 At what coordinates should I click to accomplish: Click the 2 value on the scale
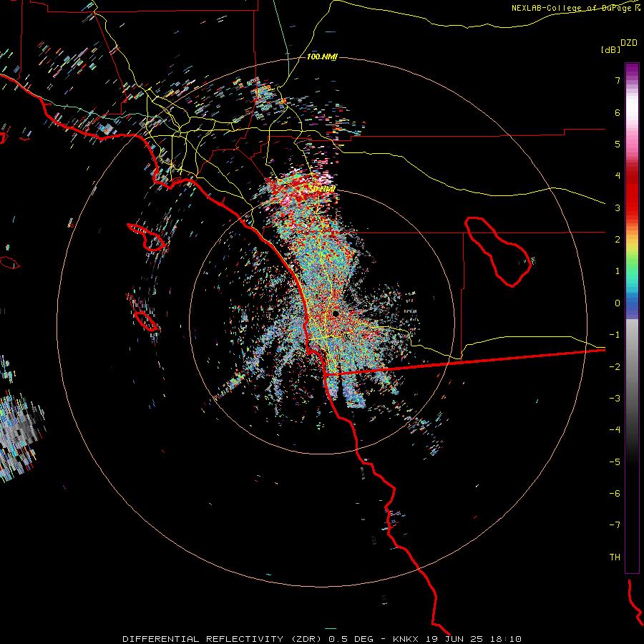[x=618, y=240]
